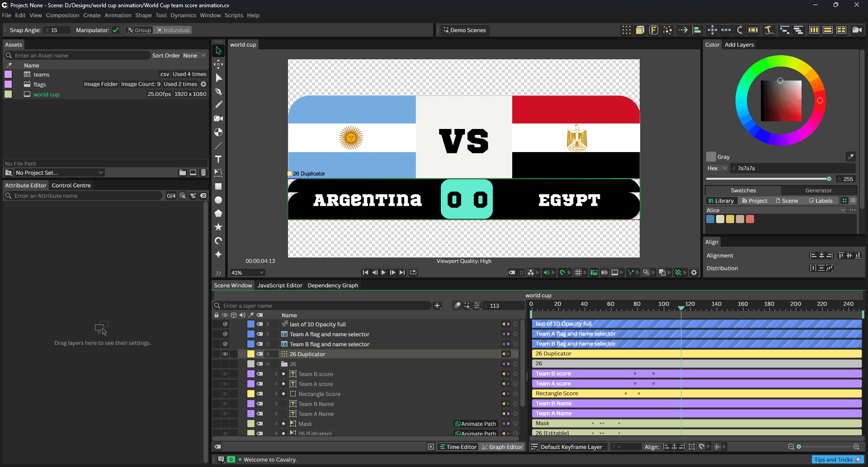868x467 pixels.
Task: Click the color eyedropper icon
Action: pyautogui.click(x=851, y=157)
